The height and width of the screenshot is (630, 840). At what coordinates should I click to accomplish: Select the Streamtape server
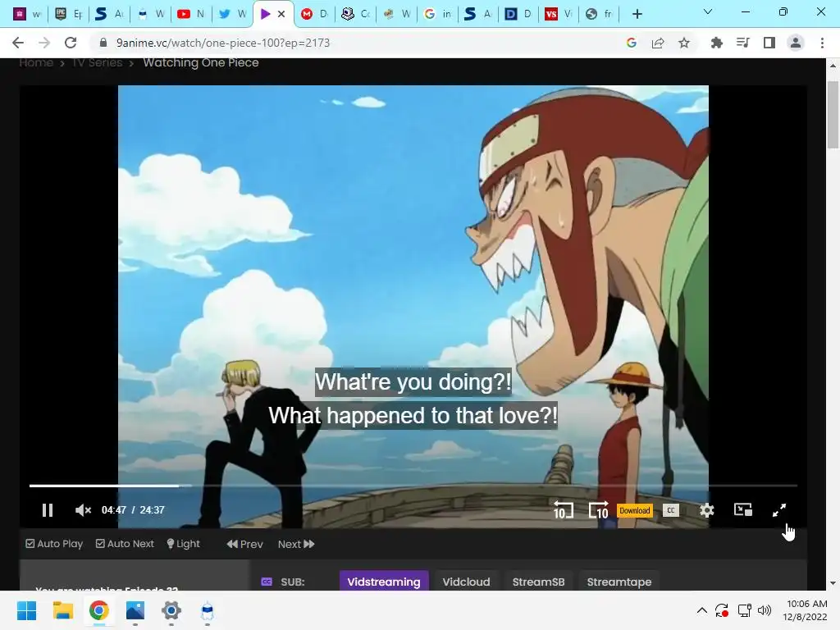click(x=619, y=582)
